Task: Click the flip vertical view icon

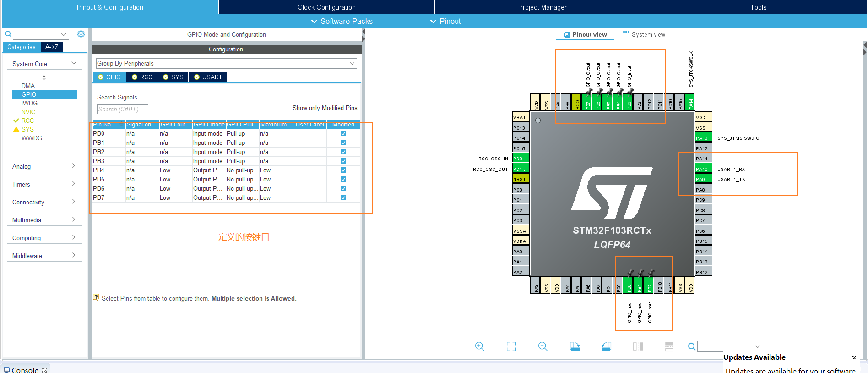Action: tap(669, 346)
